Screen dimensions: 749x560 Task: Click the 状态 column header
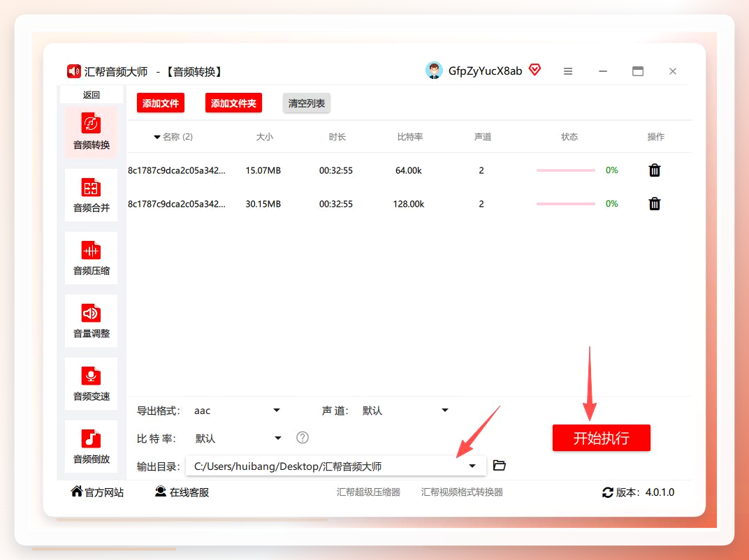569,137
